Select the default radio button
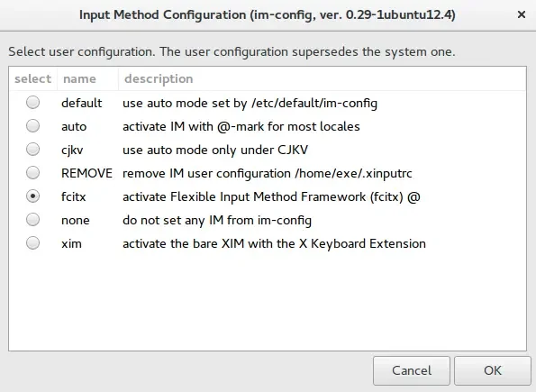The image size is (536, 392). coord(32,102)
